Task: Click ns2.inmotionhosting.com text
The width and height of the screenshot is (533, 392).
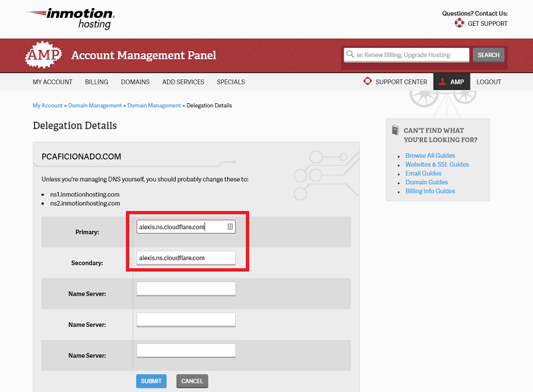Action: coord(85,203)
